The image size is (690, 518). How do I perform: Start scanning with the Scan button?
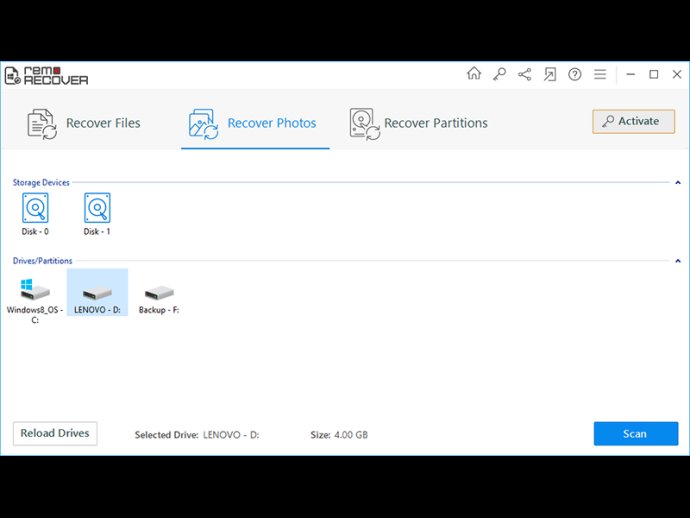coord(635,434)
